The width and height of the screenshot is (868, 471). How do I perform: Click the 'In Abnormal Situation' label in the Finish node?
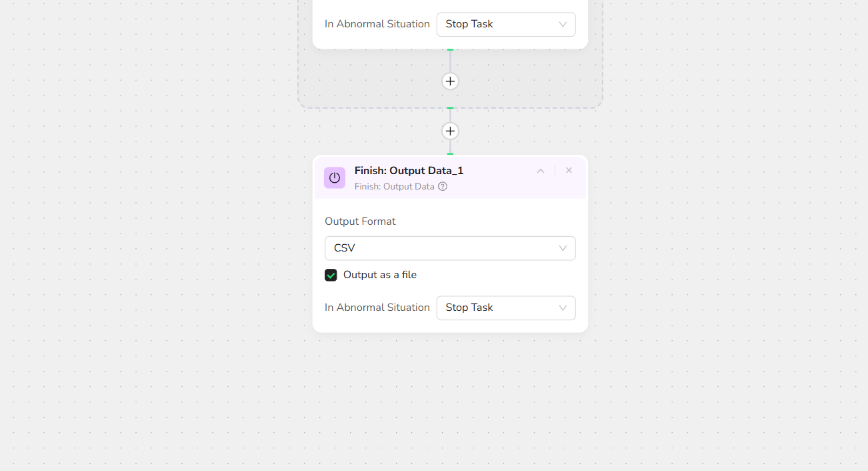(377, 308)
